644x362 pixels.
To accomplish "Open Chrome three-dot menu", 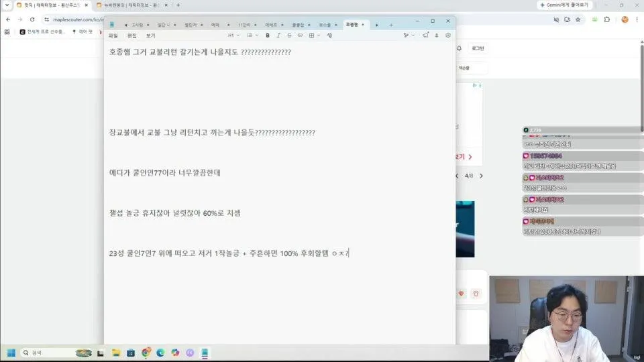I will coord(637,19).
